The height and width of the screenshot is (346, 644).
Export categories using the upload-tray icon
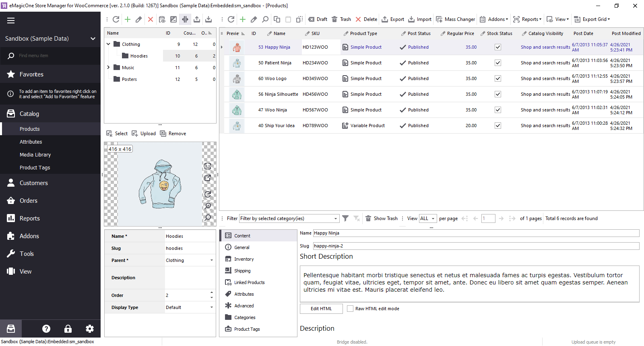(197, 19)
